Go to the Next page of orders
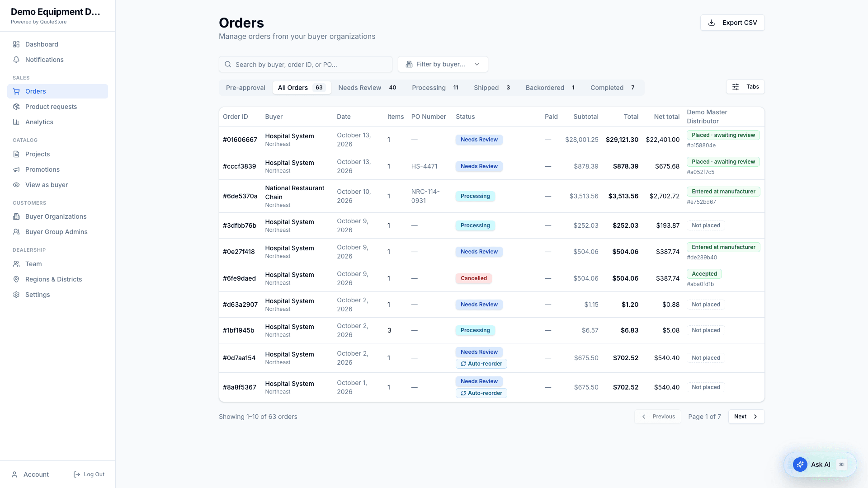868x488 pixels. coord(746,417)
